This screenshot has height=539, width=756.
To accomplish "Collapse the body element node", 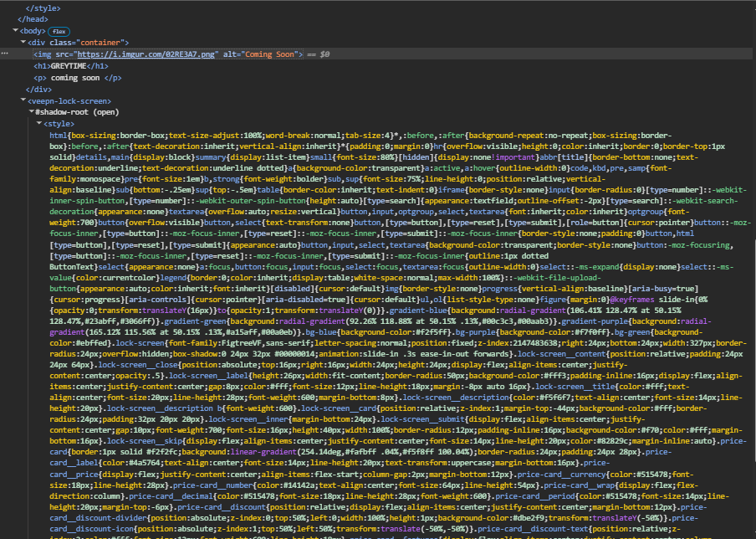I will [x=15, y=30].
